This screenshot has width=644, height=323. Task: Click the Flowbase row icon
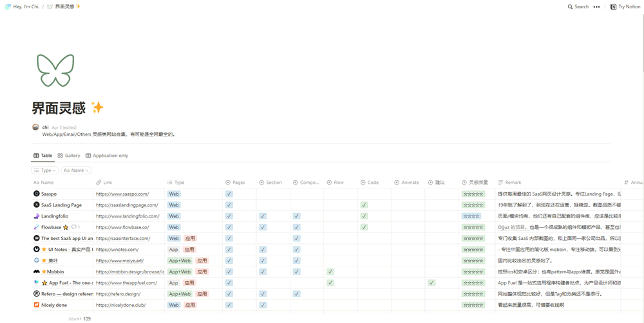pyautogui.click(x=37, y=227)
